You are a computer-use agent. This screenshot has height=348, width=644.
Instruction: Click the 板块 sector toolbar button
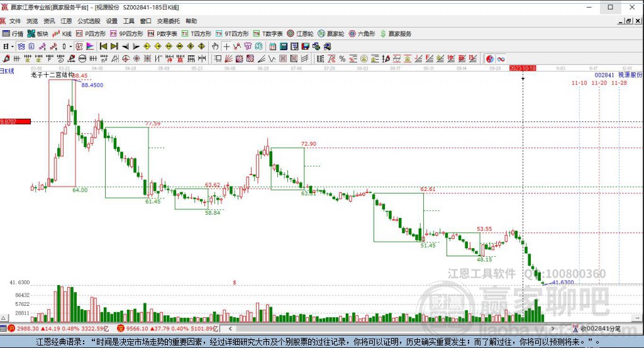[38, 34]
